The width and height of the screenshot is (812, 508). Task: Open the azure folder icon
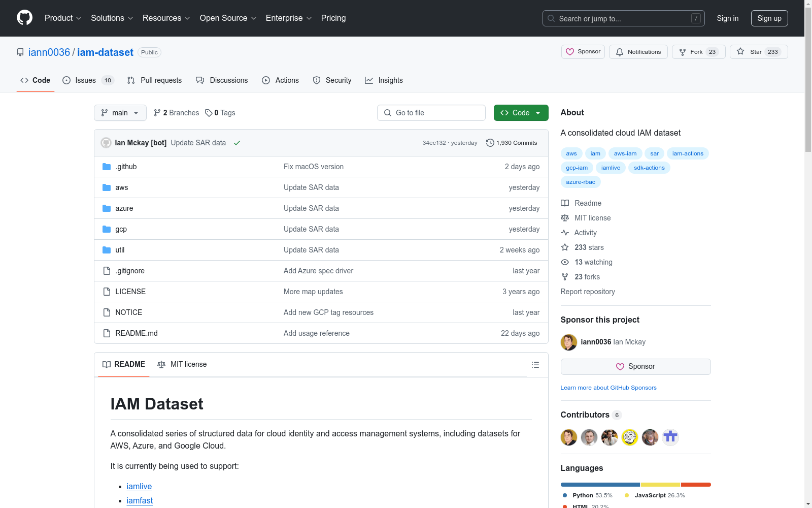point(107,208)
